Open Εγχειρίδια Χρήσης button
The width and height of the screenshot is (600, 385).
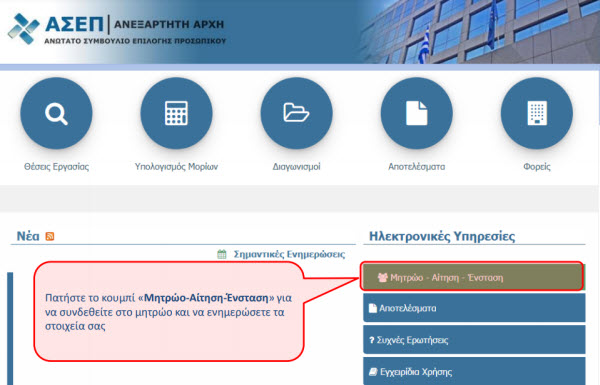[x=474, y=371]
